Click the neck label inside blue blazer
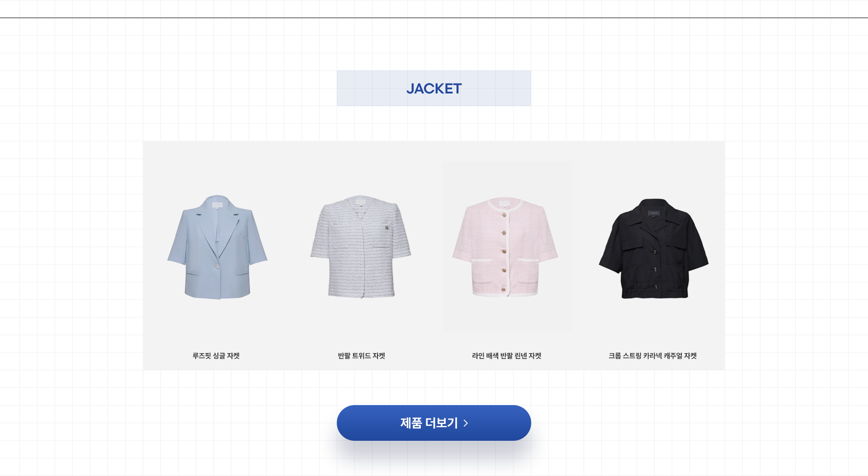 217,205
